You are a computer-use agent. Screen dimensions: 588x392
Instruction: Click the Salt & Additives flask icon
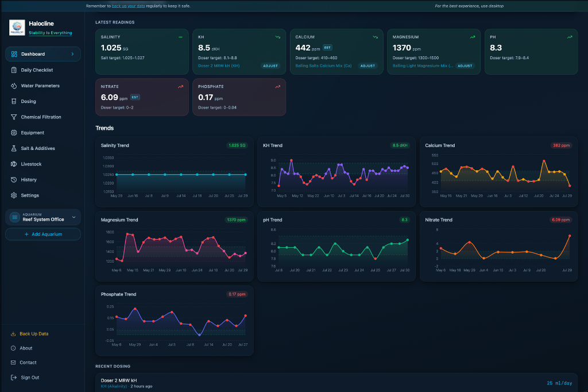14,148
